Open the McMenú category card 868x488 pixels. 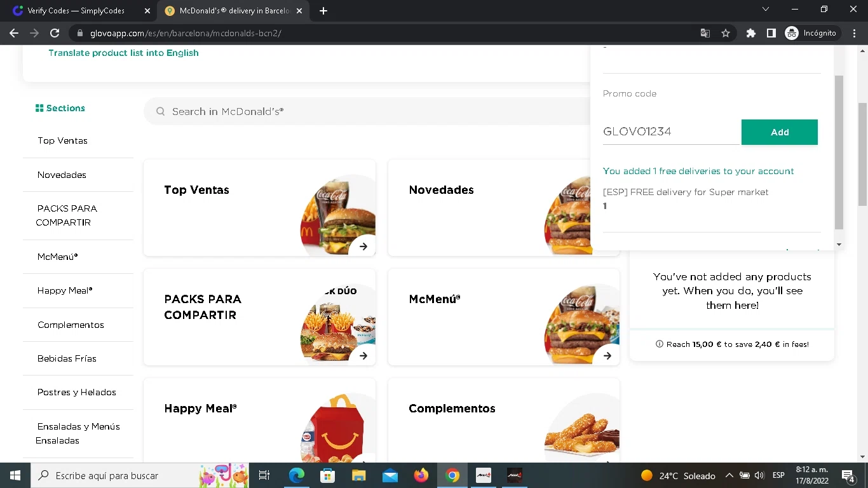coord(503,317)
